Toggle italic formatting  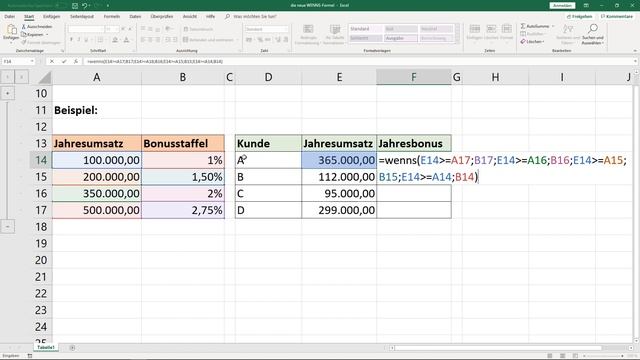point(79,40)
